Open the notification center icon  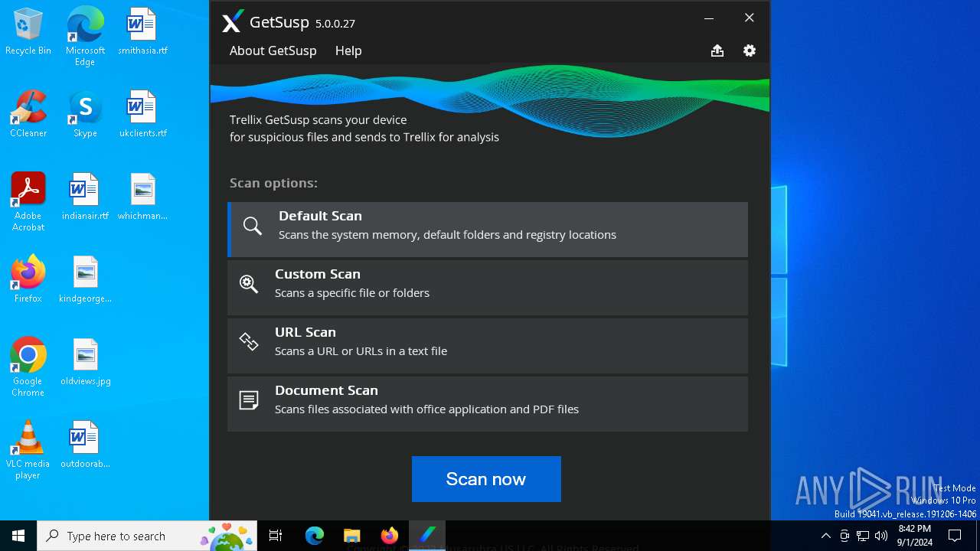pyautogui.click(x=955, y=536)
